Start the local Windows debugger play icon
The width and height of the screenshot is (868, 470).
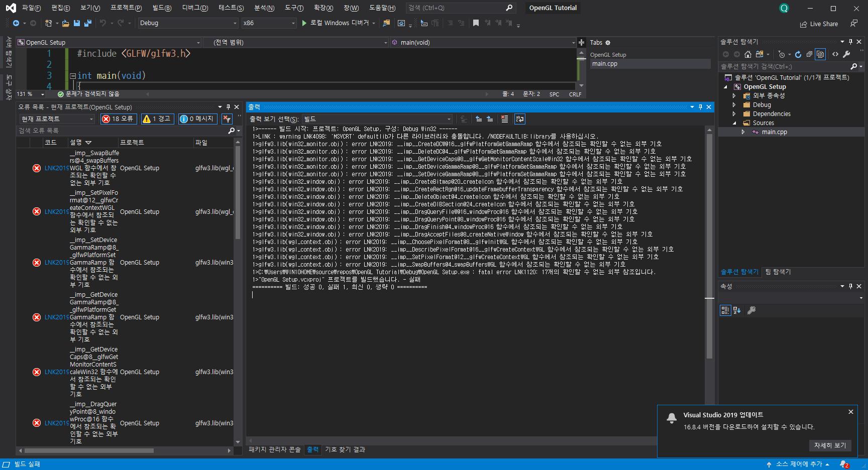click(304, 23)
